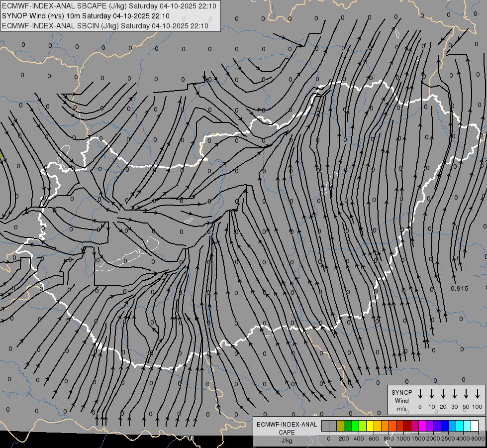Click the 200 tick label on CAPE scale
Image resolution: width=487 pixels, height=448 pixels.
(x=344, y=439)
